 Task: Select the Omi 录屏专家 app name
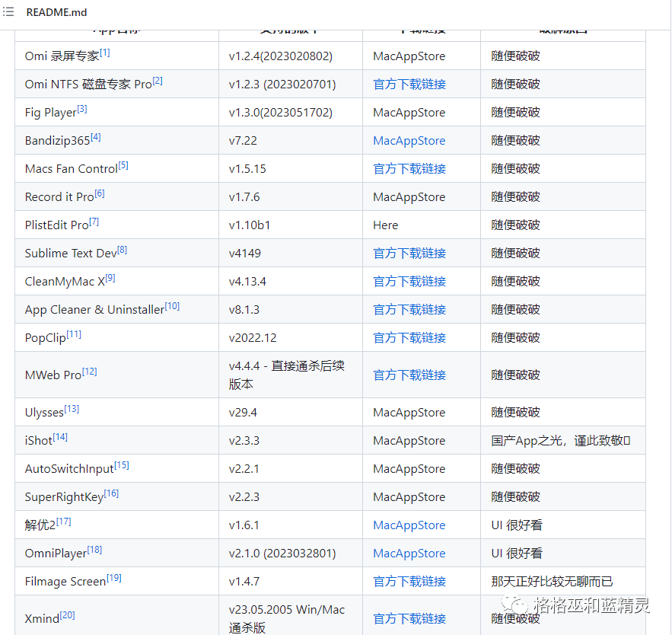click(x=62, y=56)
